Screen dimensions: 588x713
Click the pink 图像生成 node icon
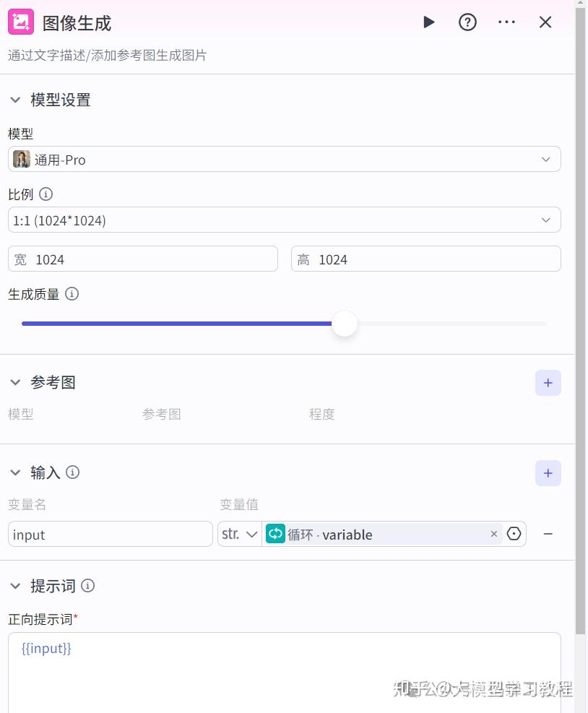tap(21, 21)
